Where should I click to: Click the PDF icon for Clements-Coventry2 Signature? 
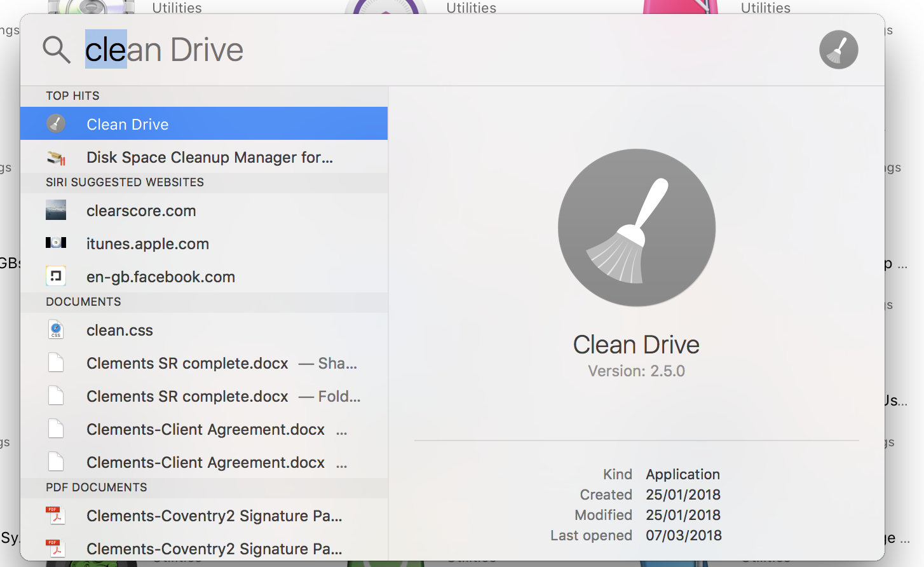pos(55,516)
